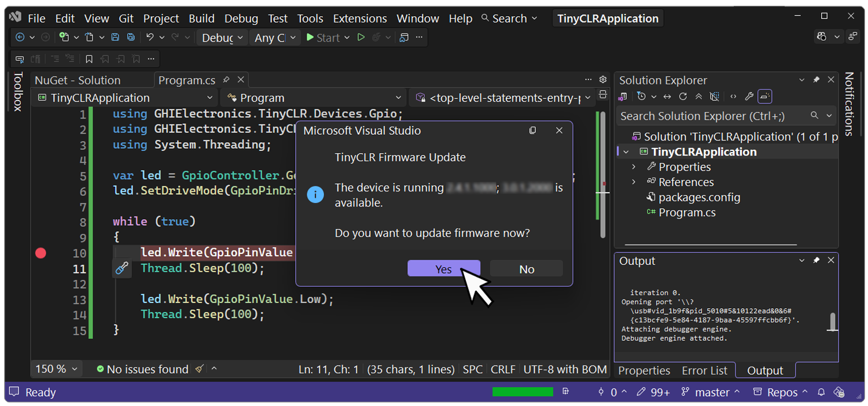Open the Any CPU platform dropdown
Screen dimensions: 868x406
275,38
